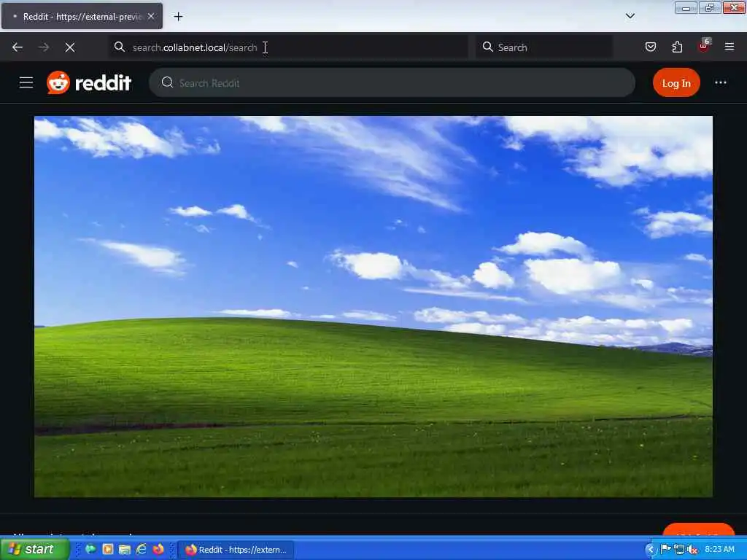Viewport: 747px width, 560px height.
Task: Click the forward navigation arrow
Action: tap(44, 47)
